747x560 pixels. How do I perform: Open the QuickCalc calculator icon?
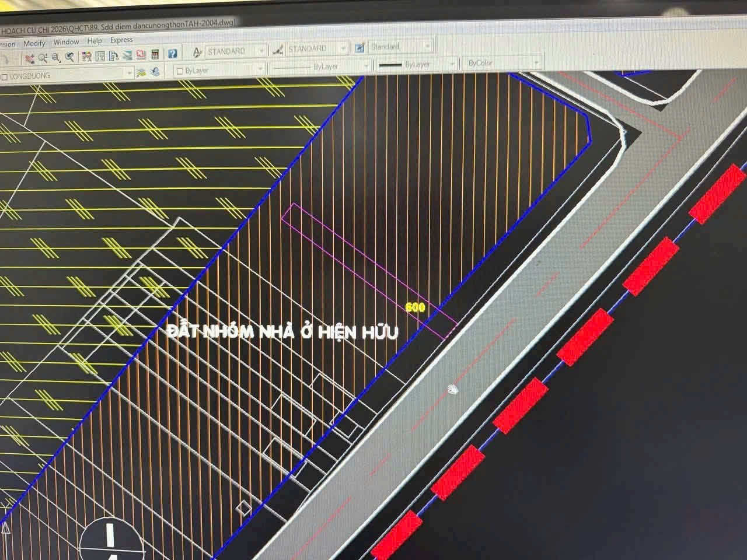[155, 55]
